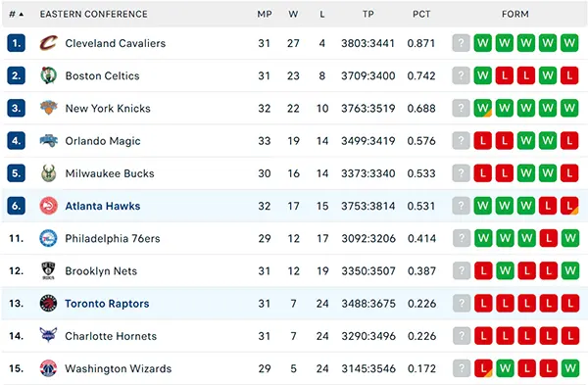Click the Washington Wizards logo

pyautogui.click(x=48, y=368)
